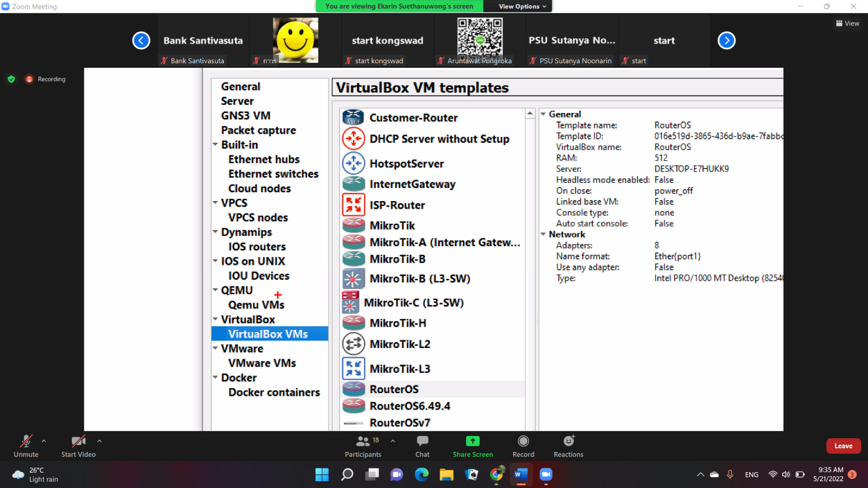Start the video camera
868x488 pixels.
78,441
